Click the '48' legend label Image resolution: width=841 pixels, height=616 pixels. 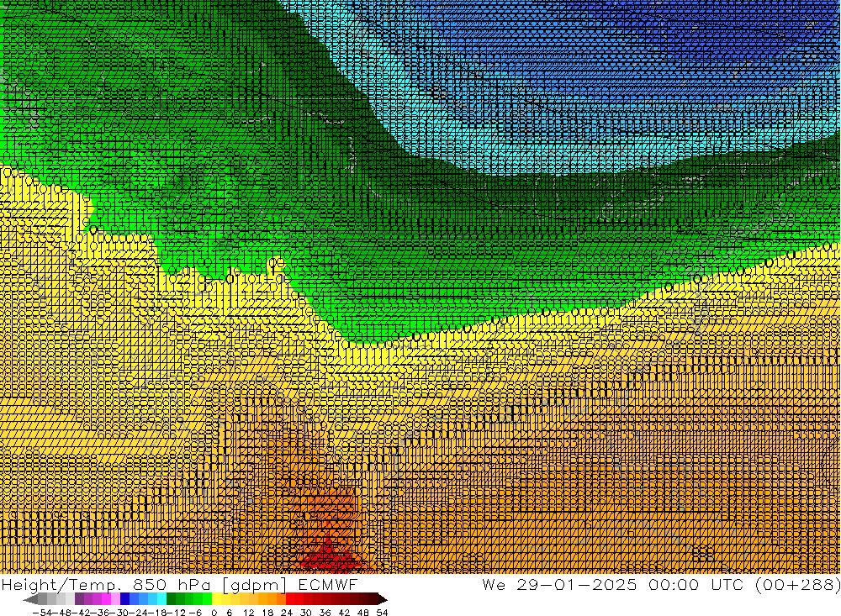tap(363, 613)
